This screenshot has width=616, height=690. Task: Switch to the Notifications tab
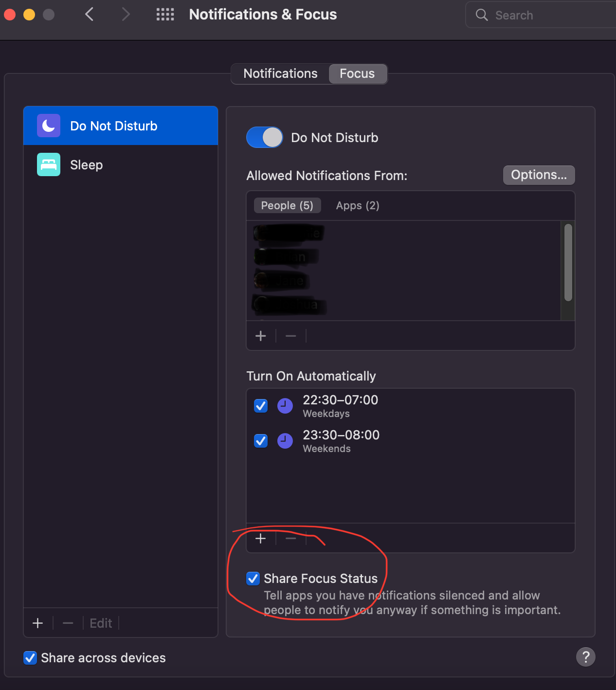[x=280, y=74]
